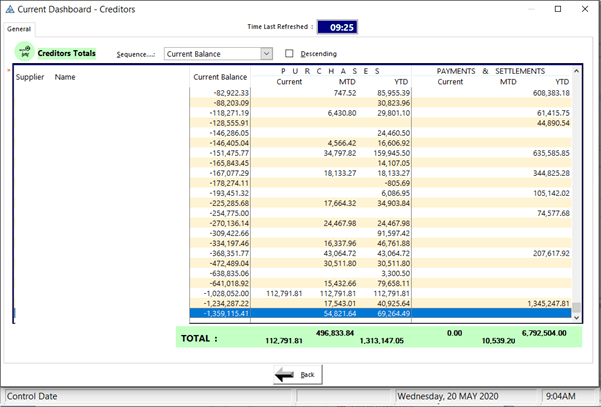Select the row with balance -334,197.46
Image resolution: width=601 pixels, height=407 pixels.
pyautogui.click(x=380, y=243)
